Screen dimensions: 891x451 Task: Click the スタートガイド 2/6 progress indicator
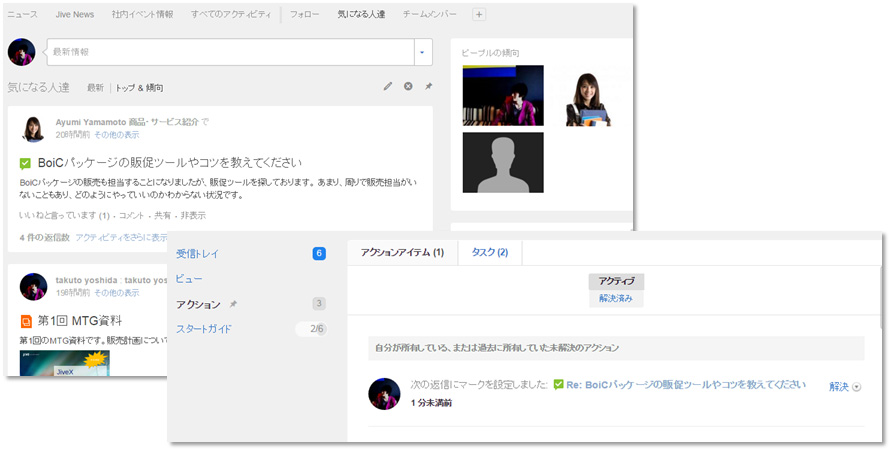[316, 329]
